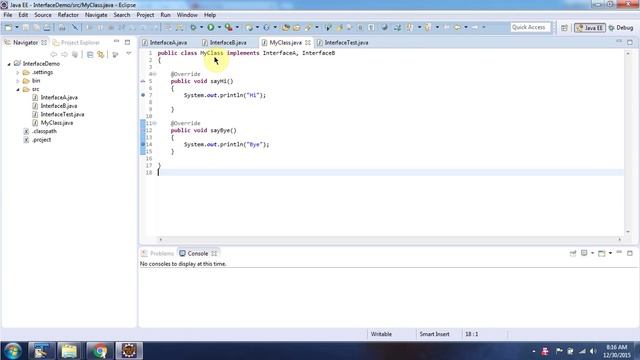Open the Edit menu

click(23, 15)
